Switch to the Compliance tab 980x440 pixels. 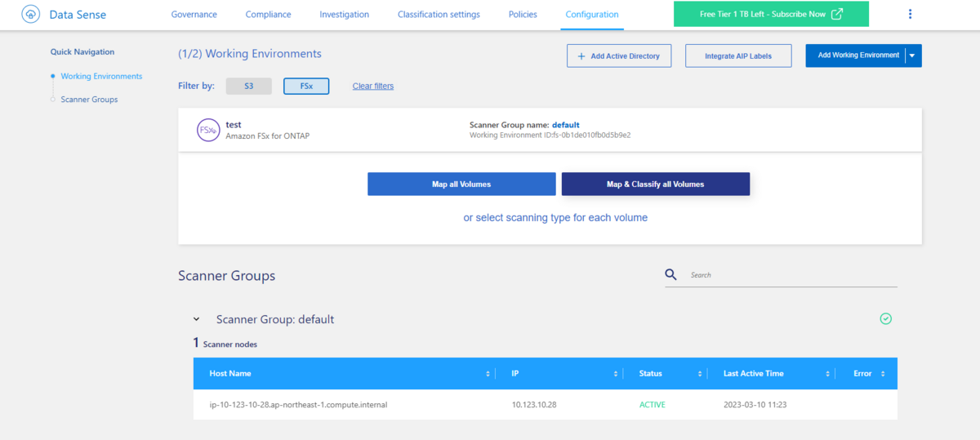point(268,15)
